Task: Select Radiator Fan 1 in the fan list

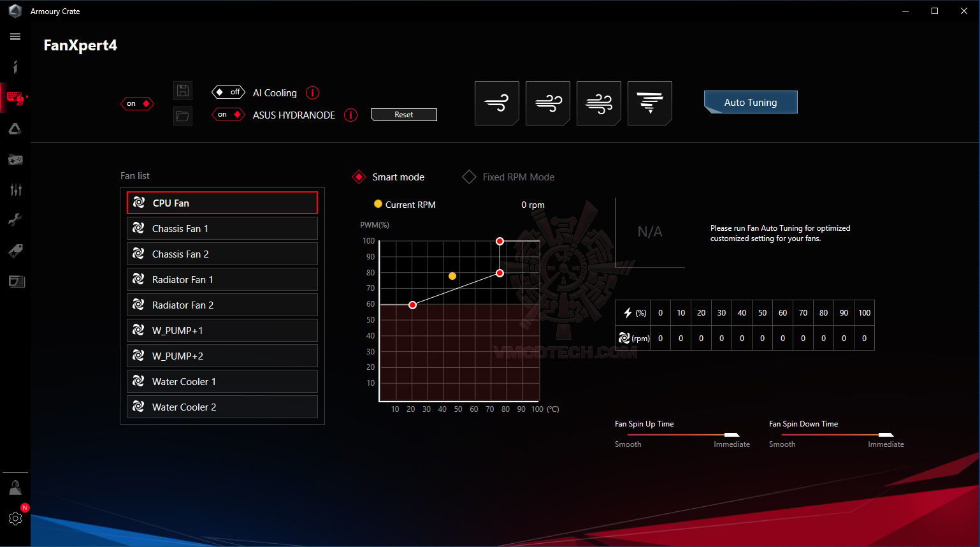Action: [x=222, y=279]
